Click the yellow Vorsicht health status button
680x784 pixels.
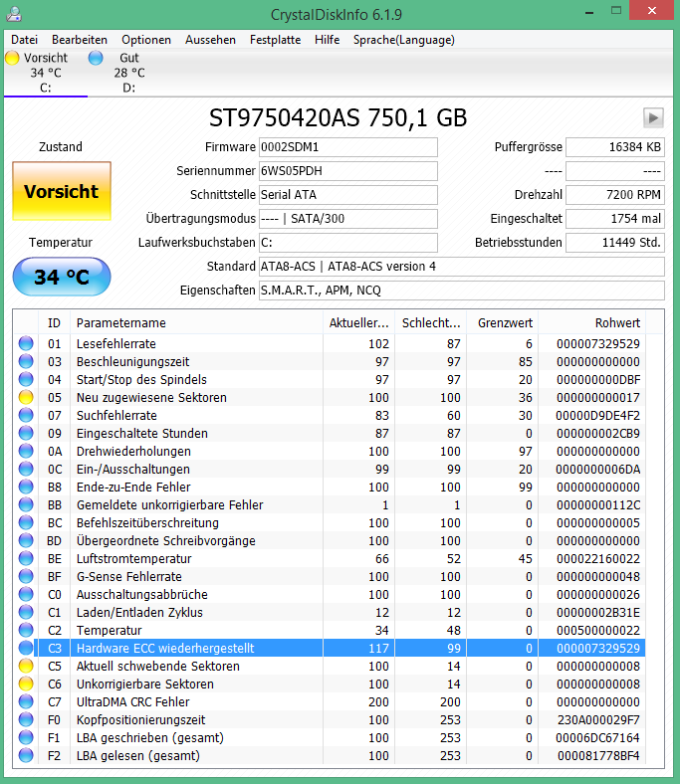click(x=62, y=191)
